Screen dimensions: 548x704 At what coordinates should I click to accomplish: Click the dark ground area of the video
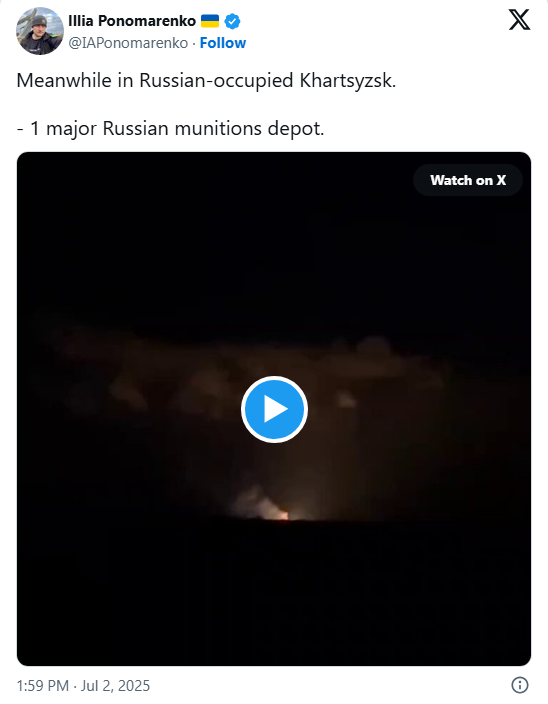coord(274,593)
